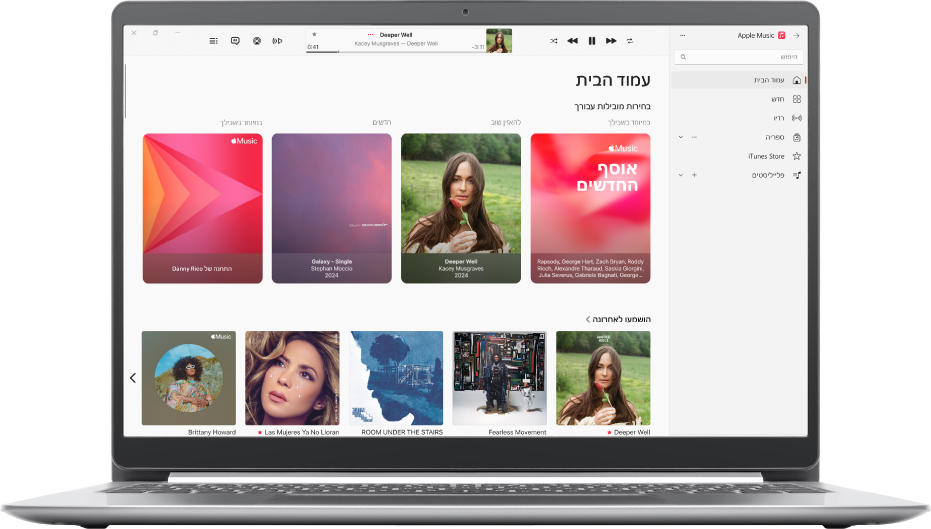Click the 'Apple Music' title text in the sidebar
Screen dimensions: 931x529
click(755, 36)
